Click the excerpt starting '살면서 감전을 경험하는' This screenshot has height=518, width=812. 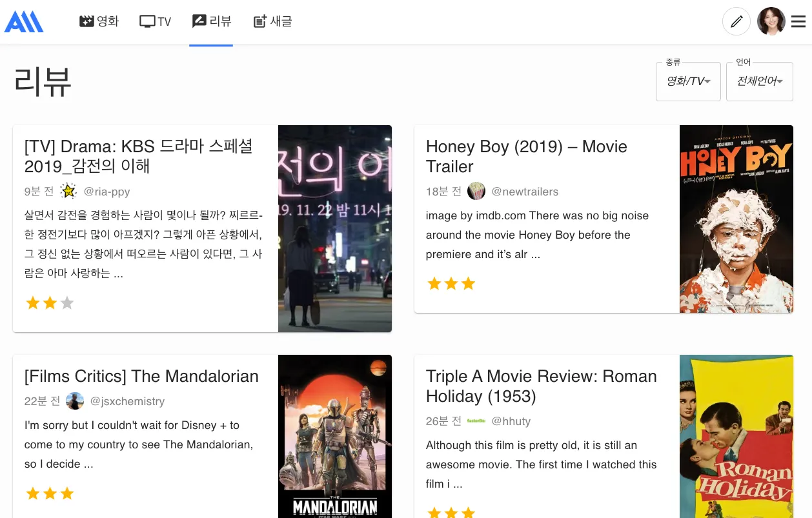coord(143,244)
